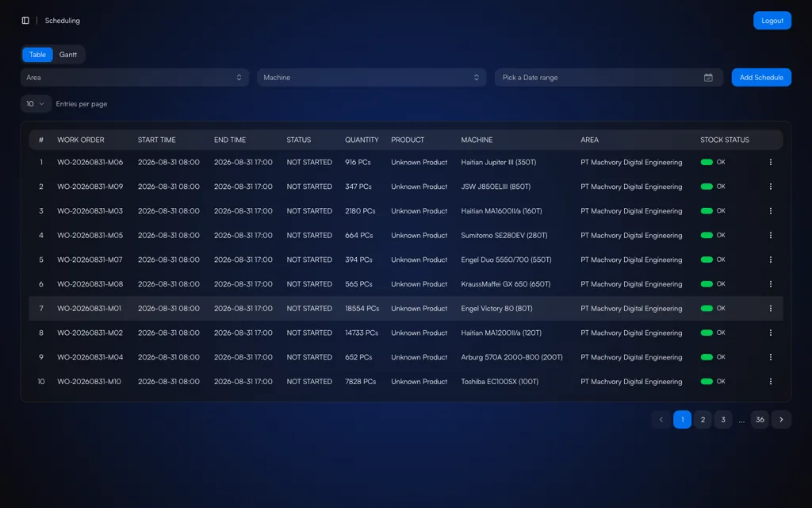This screenshot has height=508, width=812.
Task: Click NOT STARTED status in WO-20260831-M05 row
Action: pyautogui.click(x=309, y=235)
